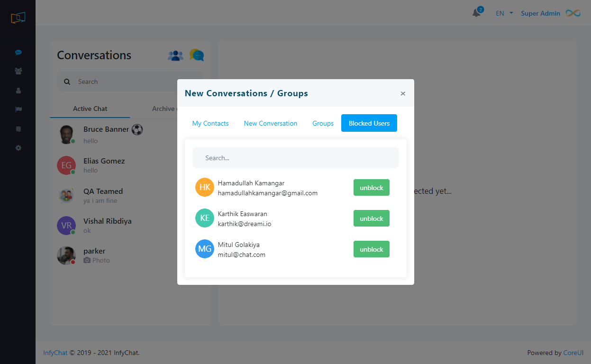Image resolution: width=591 pixels, height=364 pixels.
Task: Switch to My Contacts tab
Action: point(210,123)
